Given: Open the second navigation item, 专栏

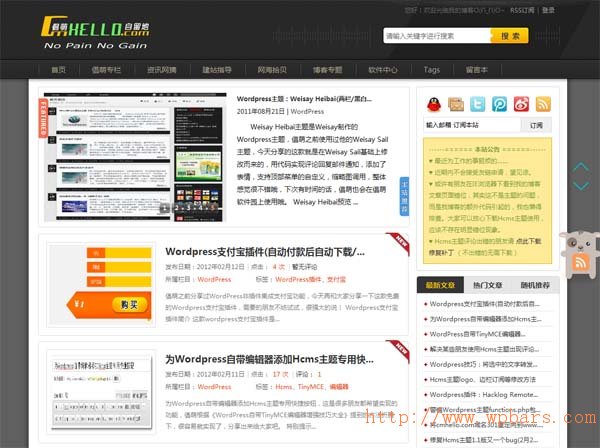Looking at the screenshot, I should (106, 70).
